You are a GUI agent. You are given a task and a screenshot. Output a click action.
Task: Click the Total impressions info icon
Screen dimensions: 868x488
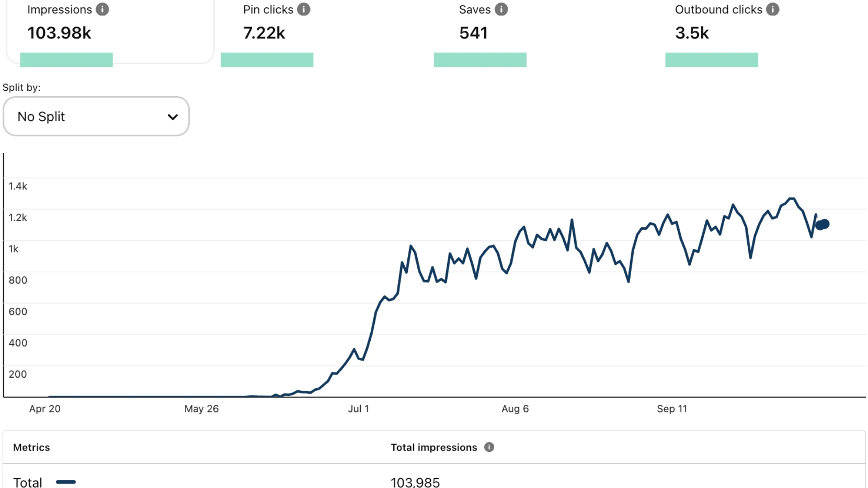[x=489, y=447]
